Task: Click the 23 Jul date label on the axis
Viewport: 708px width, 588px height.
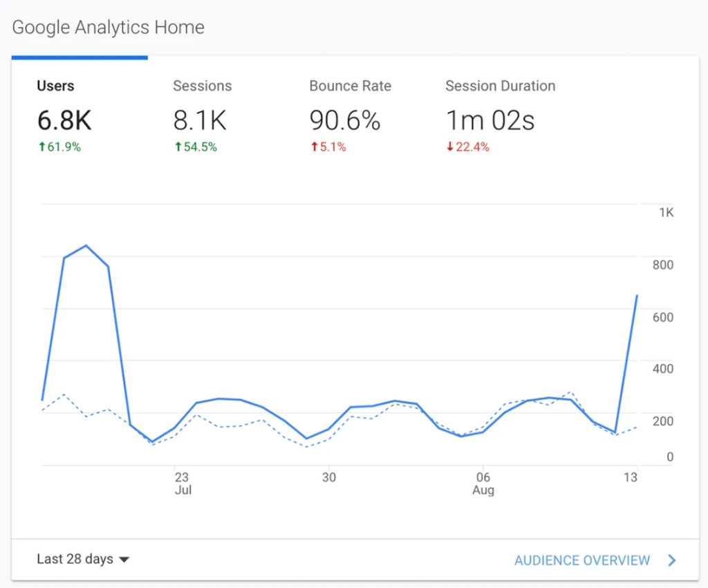Action: pos(182,484)
